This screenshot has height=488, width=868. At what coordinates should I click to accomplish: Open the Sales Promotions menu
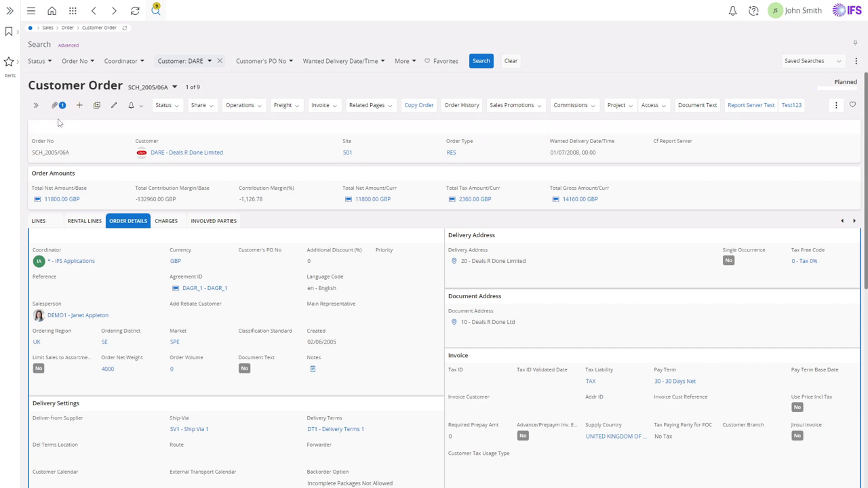[x=515, y=105]
